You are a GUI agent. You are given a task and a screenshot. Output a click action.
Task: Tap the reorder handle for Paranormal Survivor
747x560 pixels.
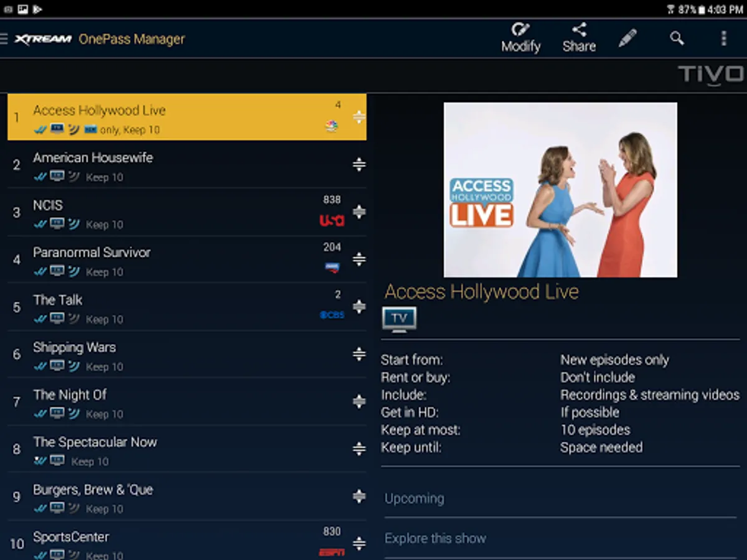[x=359, y=259]
